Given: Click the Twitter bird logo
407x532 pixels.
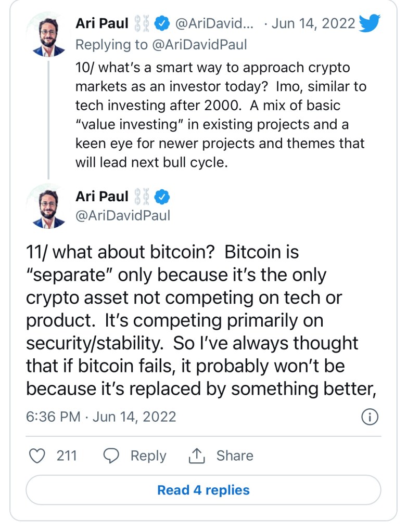Looking at the screenshot, I should (372, 23).
